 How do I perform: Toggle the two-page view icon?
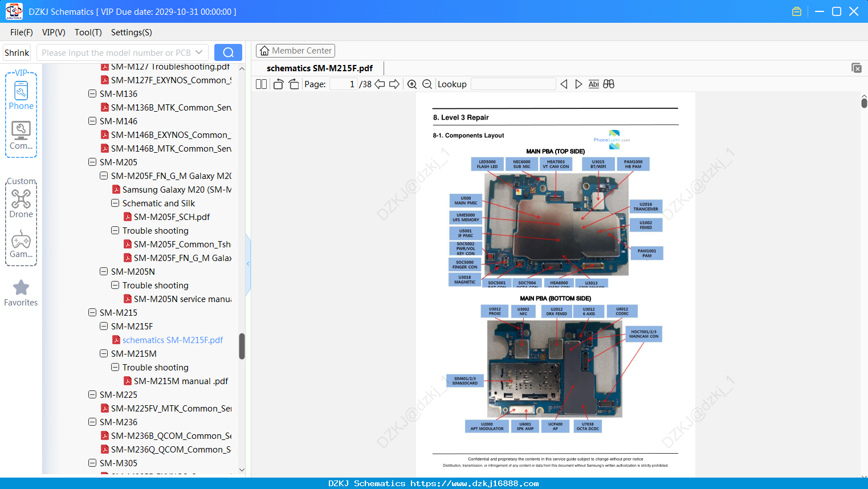tap(261, 84)
